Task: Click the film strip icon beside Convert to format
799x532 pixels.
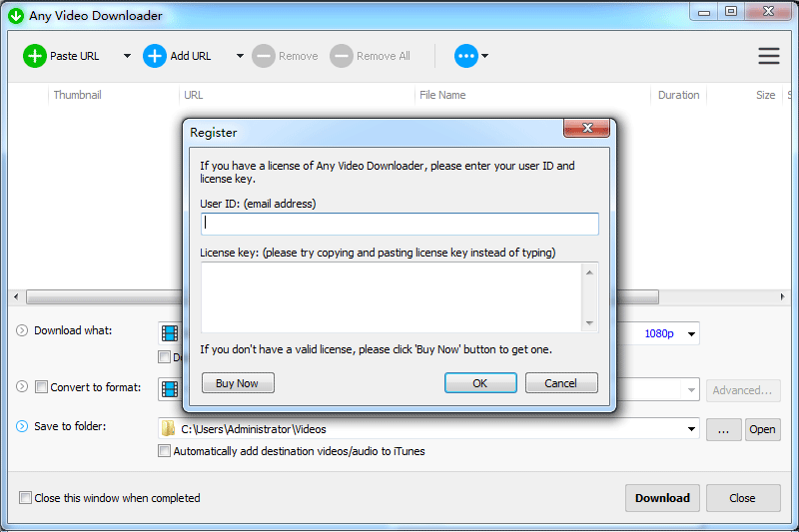Action: point(170,389)
